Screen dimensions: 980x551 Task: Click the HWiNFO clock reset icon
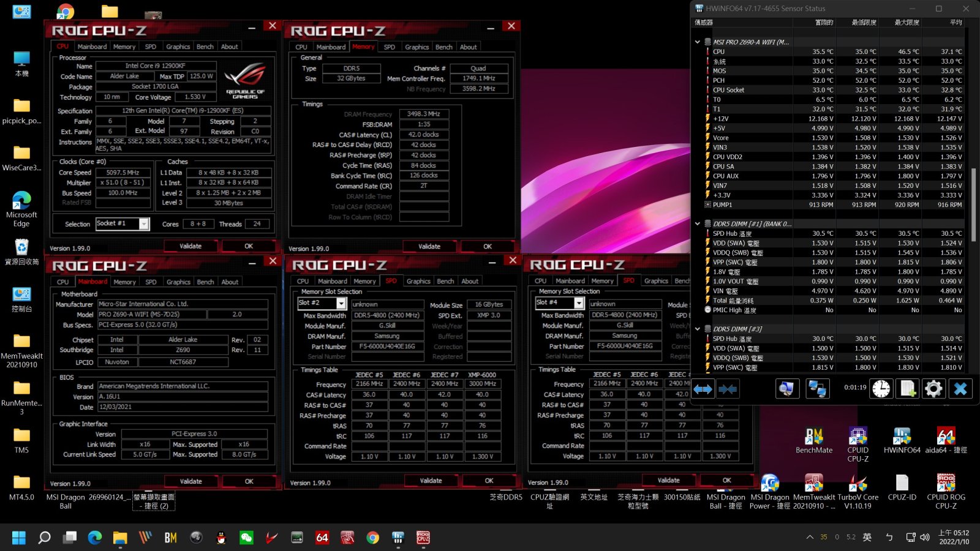point(881,389)
